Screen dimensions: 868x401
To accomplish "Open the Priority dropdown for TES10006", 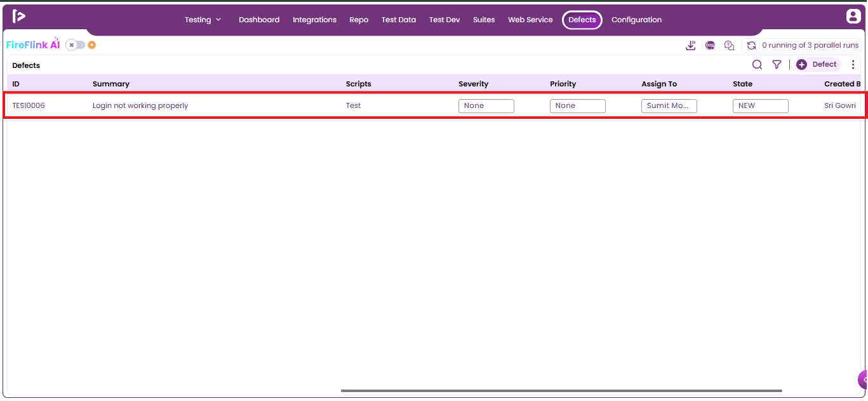I will point(578,106).
